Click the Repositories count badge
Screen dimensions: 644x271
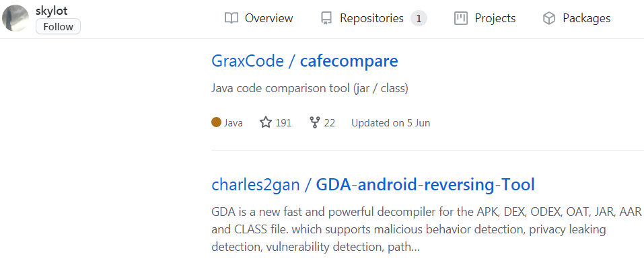click(419, 18)
